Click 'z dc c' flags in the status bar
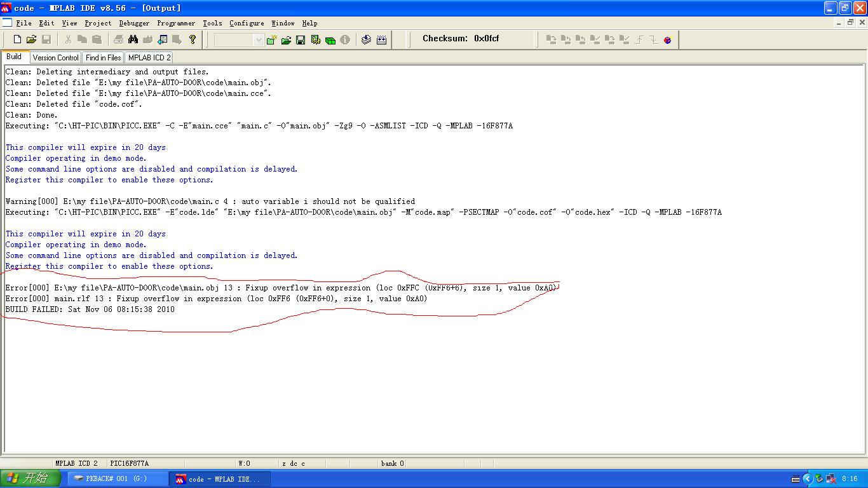The image size is (868, 488). click(294, 463)
